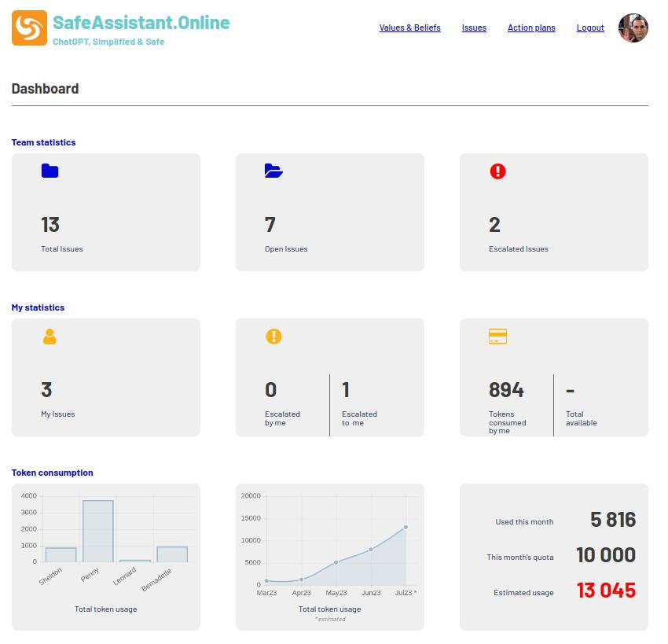Select Sheldon's bar in token usage chart

61,554
